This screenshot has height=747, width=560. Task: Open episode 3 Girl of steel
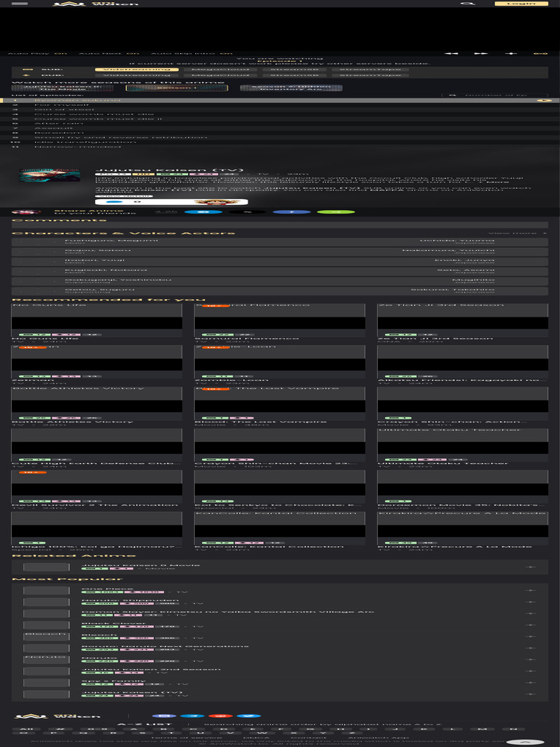[280, 109]
